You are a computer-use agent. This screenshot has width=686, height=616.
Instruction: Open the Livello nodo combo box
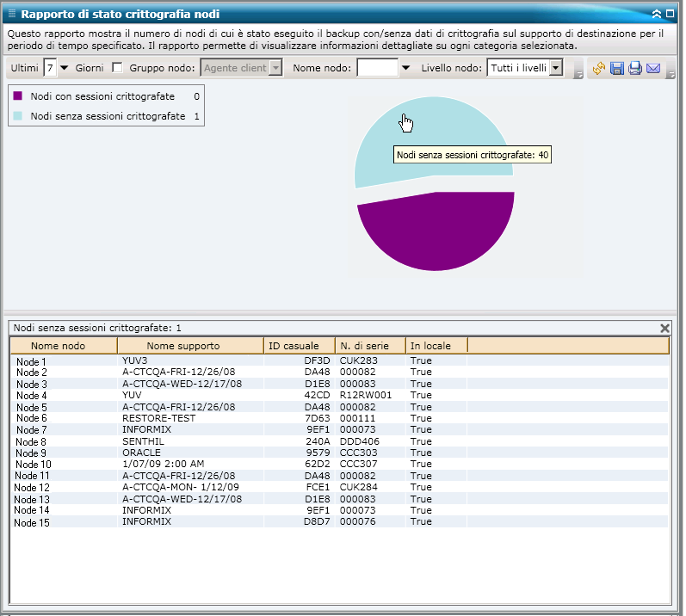point(555,68)
